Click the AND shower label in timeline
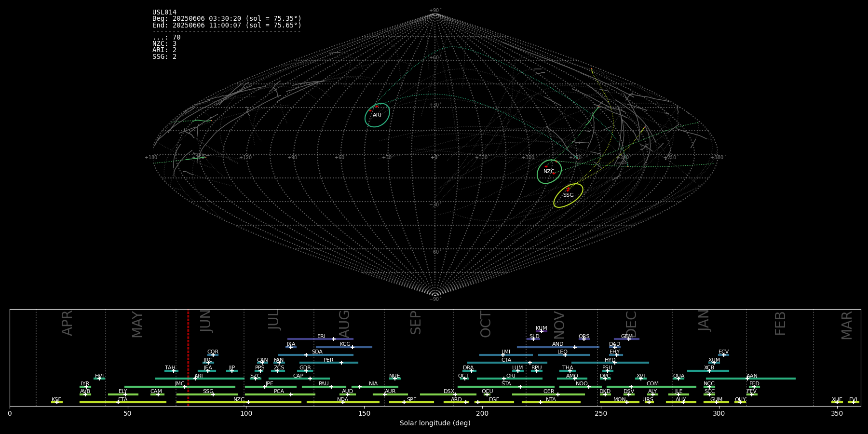The height and width of the screenshot is (434, 868). [x=558, y=344]
